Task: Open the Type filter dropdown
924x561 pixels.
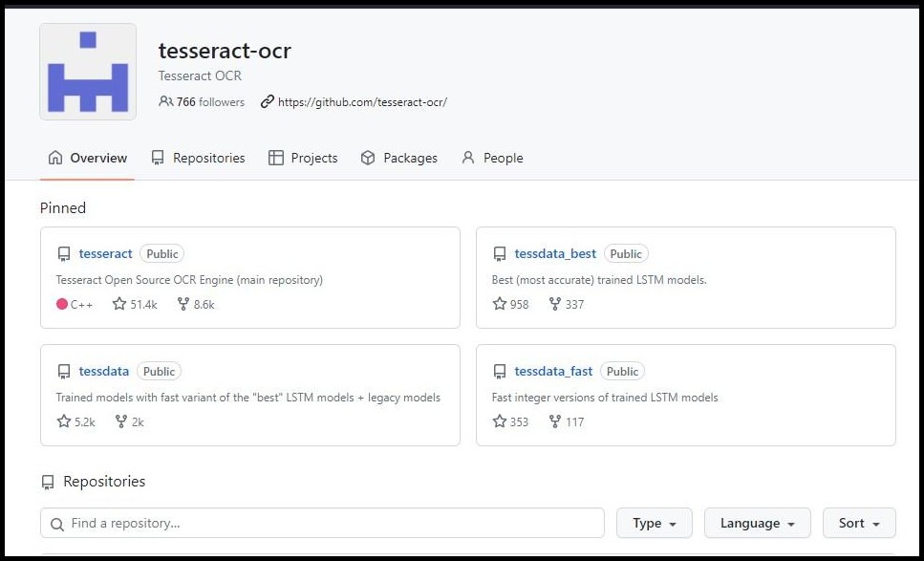Action: tap(654, 523)
